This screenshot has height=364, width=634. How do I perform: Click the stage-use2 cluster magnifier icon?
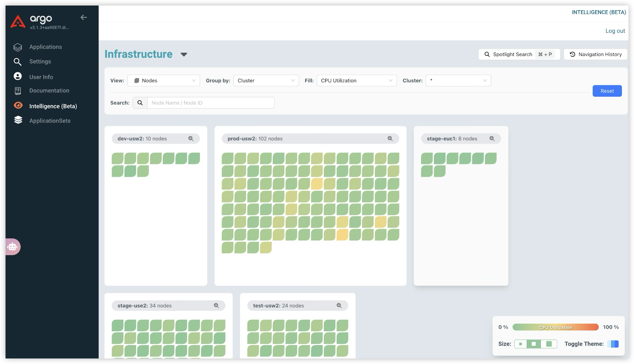216,305
